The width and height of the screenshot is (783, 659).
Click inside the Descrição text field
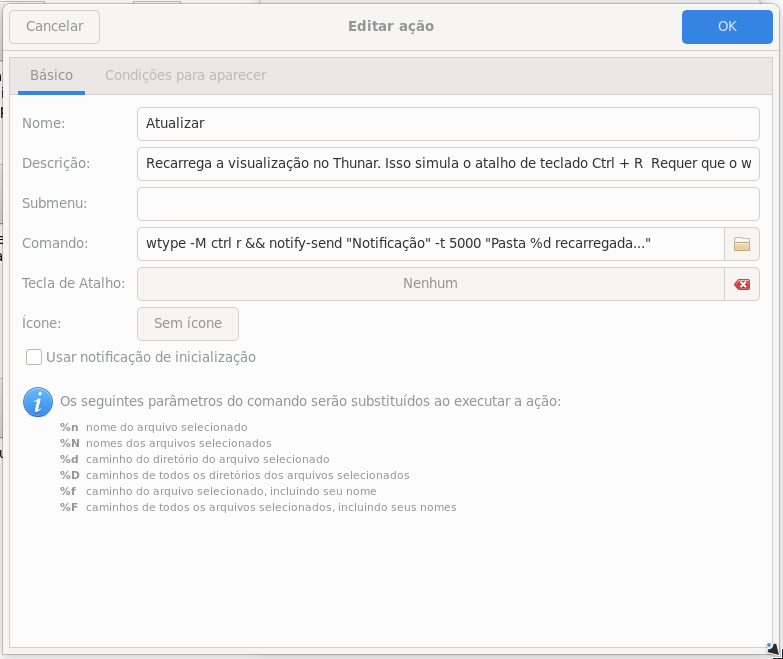[448, 164]
